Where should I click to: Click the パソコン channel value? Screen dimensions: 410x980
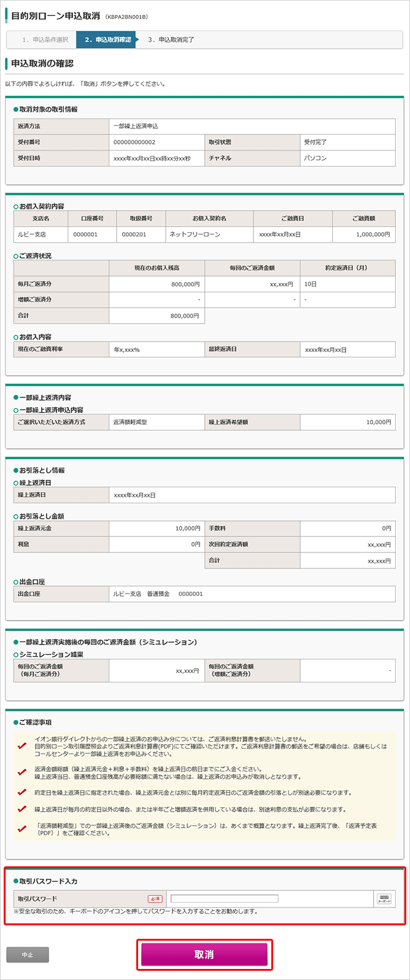315,158
